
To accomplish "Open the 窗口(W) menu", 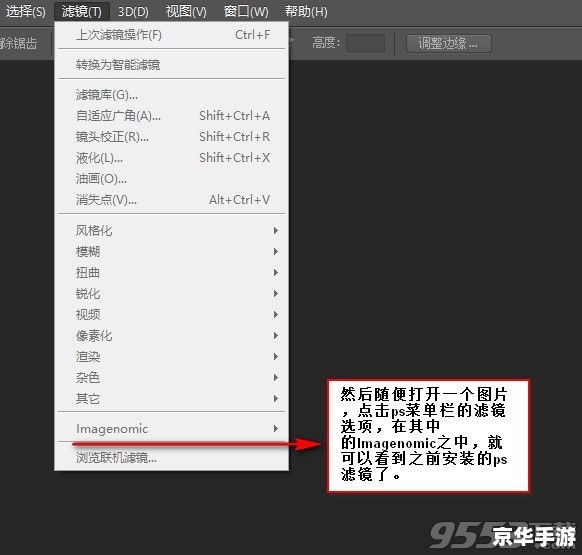I will (246, 12).
